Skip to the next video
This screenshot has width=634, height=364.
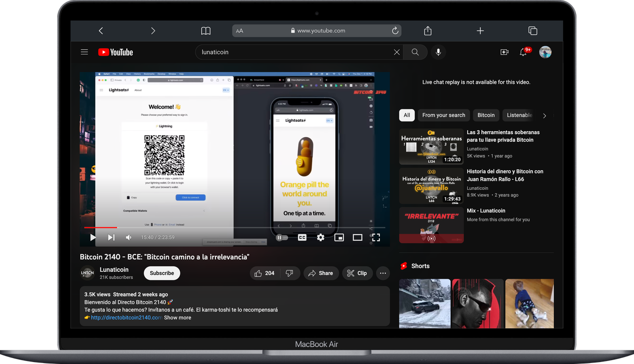(x=111, y=238)
